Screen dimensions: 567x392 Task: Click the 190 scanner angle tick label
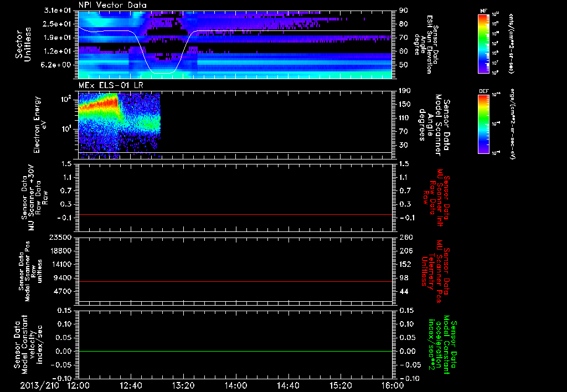coord(405,90)
